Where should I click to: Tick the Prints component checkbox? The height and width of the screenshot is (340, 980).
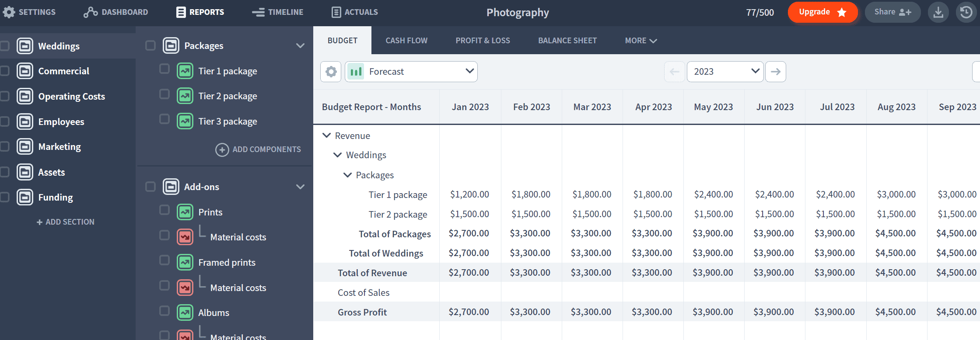pos(164,210)
